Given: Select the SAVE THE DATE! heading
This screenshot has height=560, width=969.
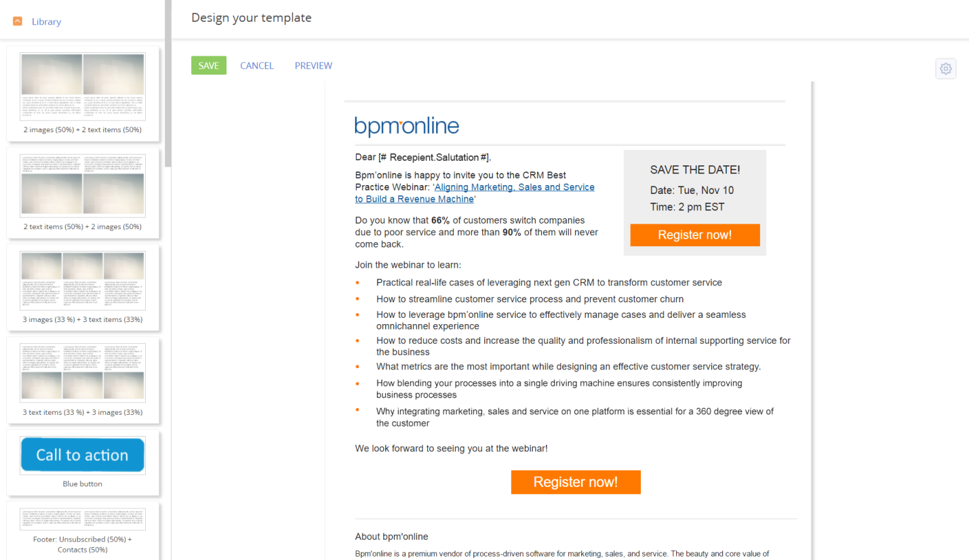Looking at the screenshot, I should point(695,169).
